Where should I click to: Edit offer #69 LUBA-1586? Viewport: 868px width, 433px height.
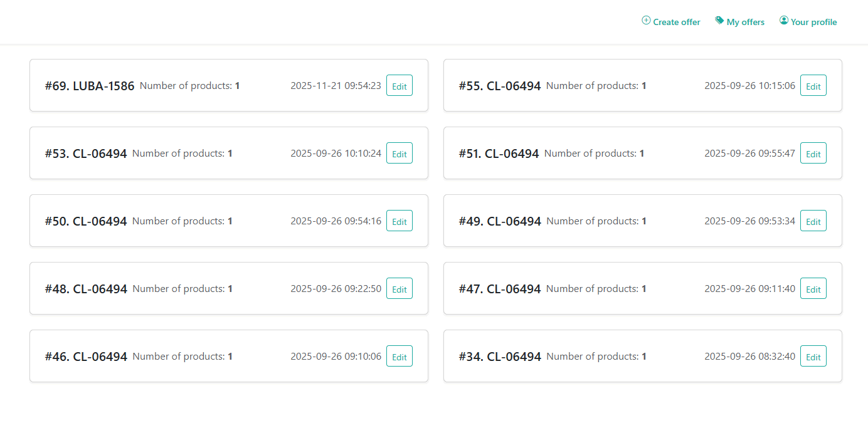(400, 85)
